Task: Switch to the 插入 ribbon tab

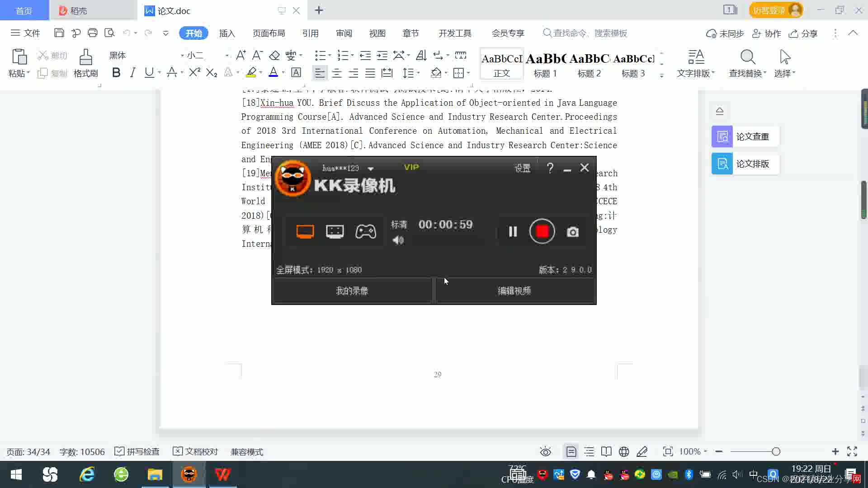Action: (x=227, y=33)
